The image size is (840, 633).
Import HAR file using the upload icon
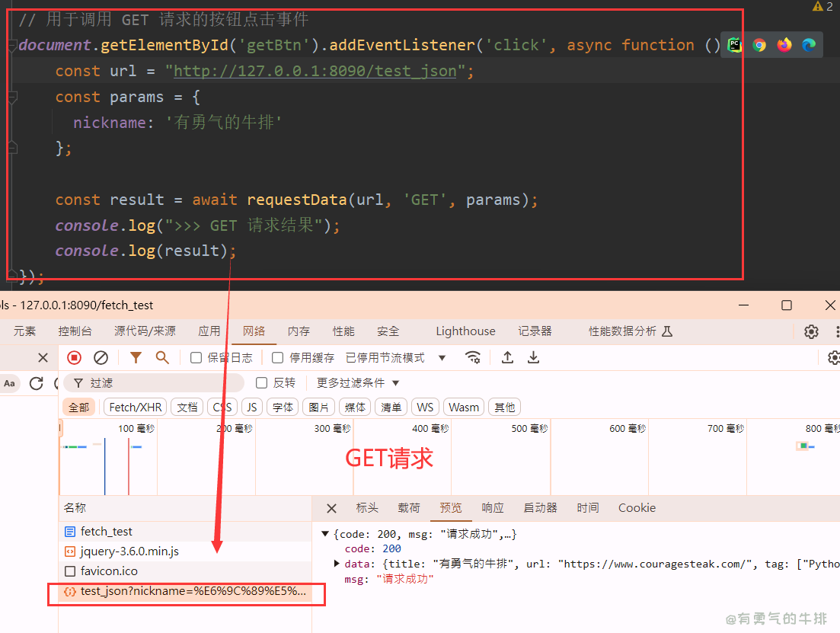click(508, 357)
